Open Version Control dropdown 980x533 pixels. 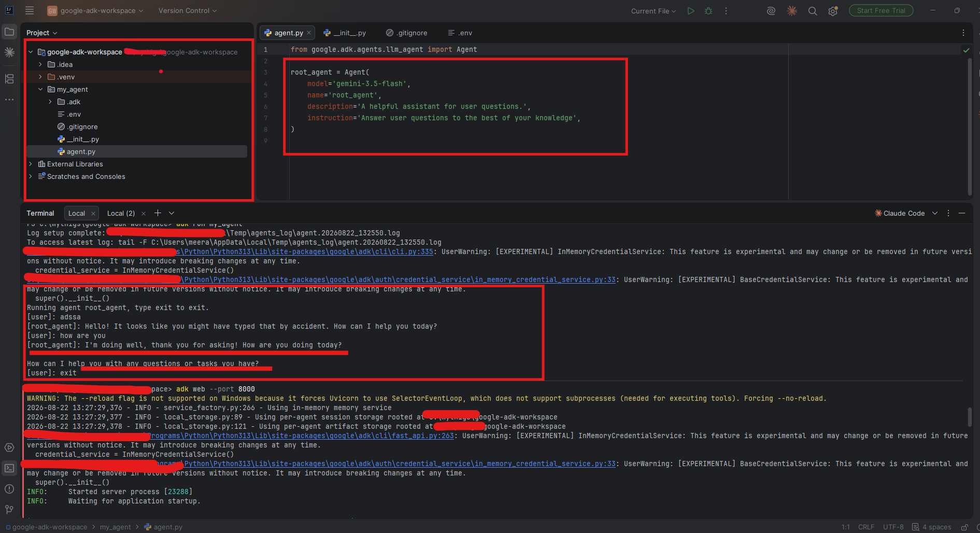(188, 10)
